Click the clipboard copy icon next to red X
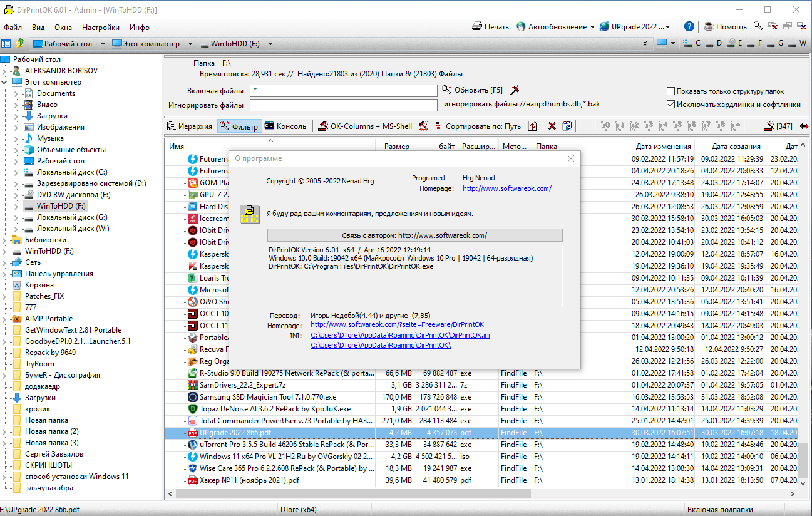Viewport: 812px width, 516px height. click(567, 126)
